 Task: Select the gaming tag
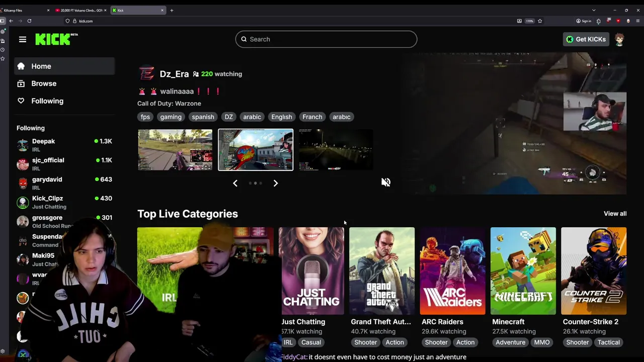[x=171, y=117]
